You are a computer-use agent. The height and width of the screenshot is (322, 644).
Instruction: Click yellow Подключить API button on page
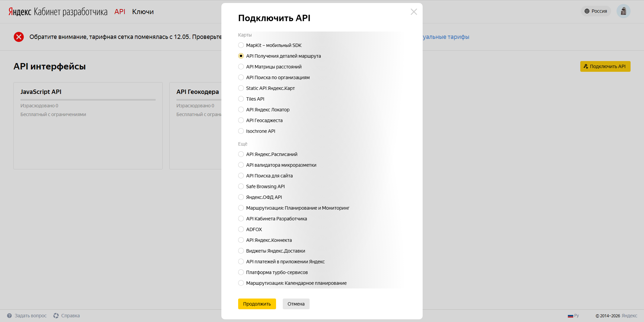click(x=605, y=66)
